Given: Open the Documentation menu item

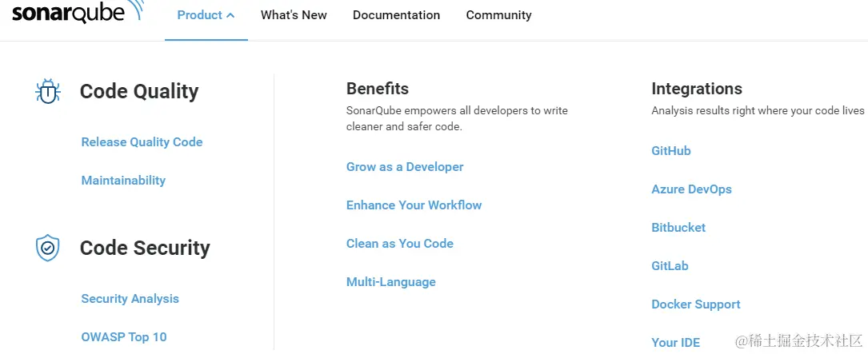Looking at the screenshot, I should tap(396, 15).
